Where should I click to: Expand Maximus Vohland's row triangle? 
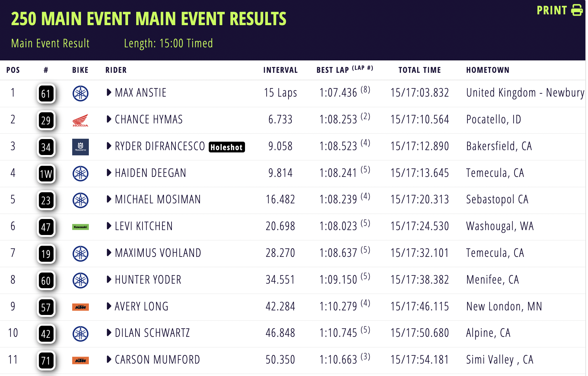[x=109, y=253]
